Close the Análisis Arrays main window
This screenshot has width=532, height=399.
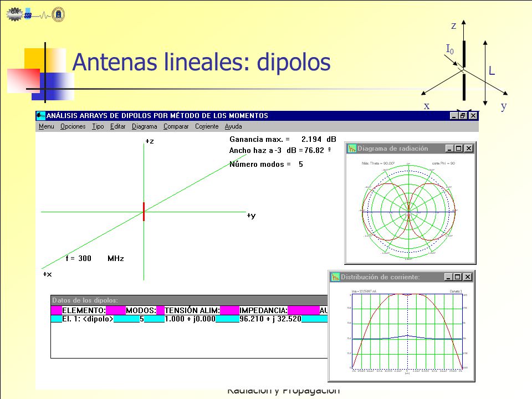click(473, 116)
